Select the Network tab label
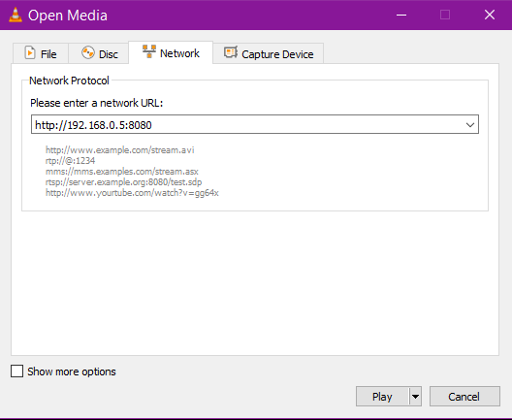This screenshot has height=420, width=512. point(179,53)
